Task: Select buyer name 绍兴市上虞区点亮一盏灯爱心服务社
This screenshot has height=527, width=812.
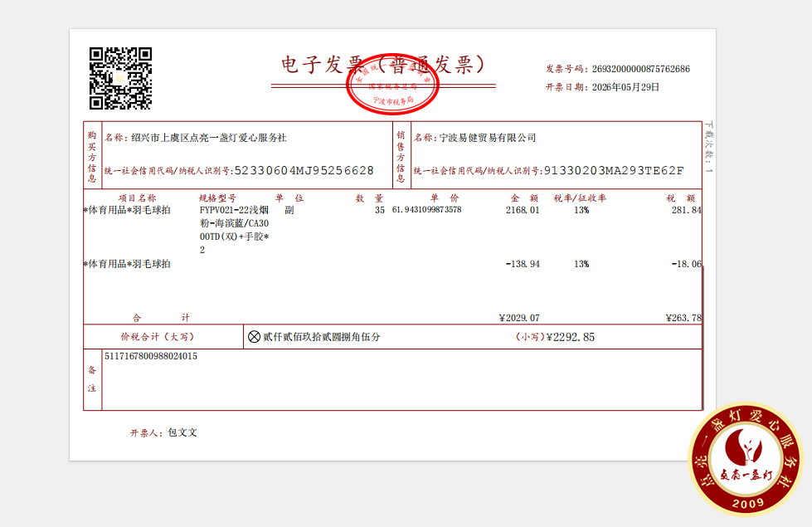Action: pos(209,138)
